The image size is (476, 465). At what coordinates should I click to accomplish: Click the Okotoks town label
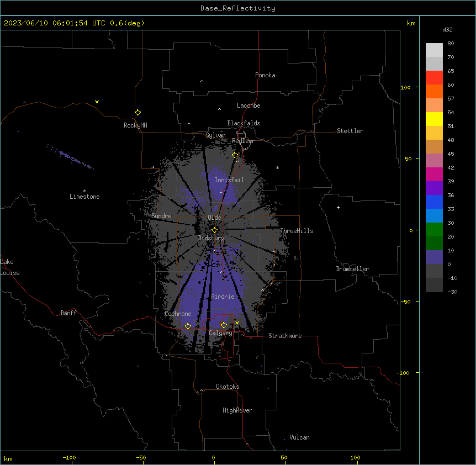[228, 387]
